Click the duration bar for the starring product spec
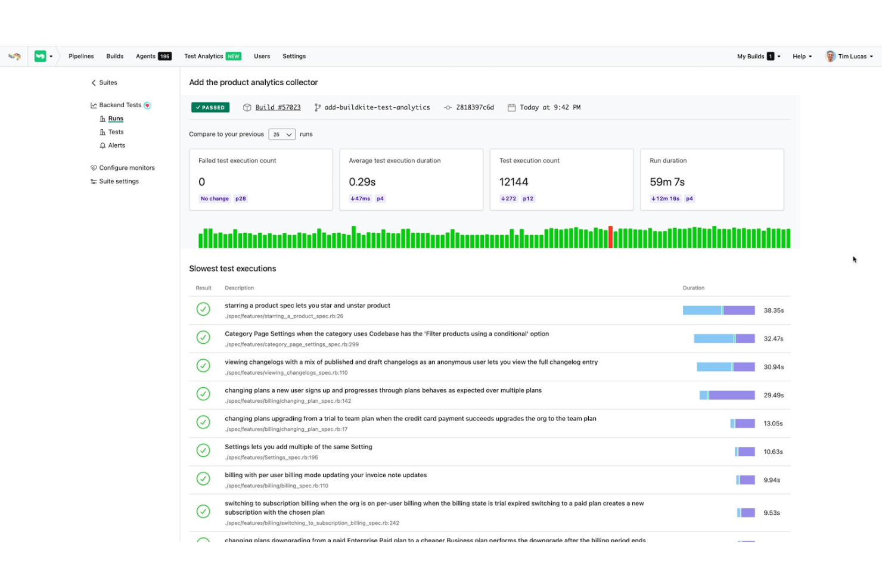Image resolution: width=882 pixels, height=588 pixels. pyautogui.click(x=720, y=310)
